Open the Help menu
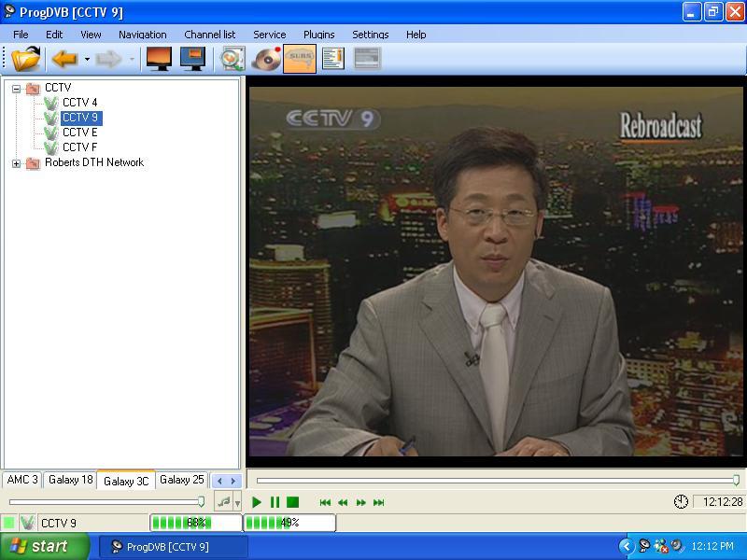 (x=416, y=35)
